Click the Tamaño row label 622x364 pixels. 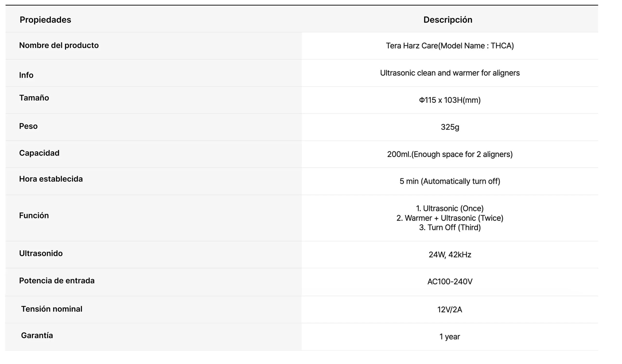coord(34,98)
